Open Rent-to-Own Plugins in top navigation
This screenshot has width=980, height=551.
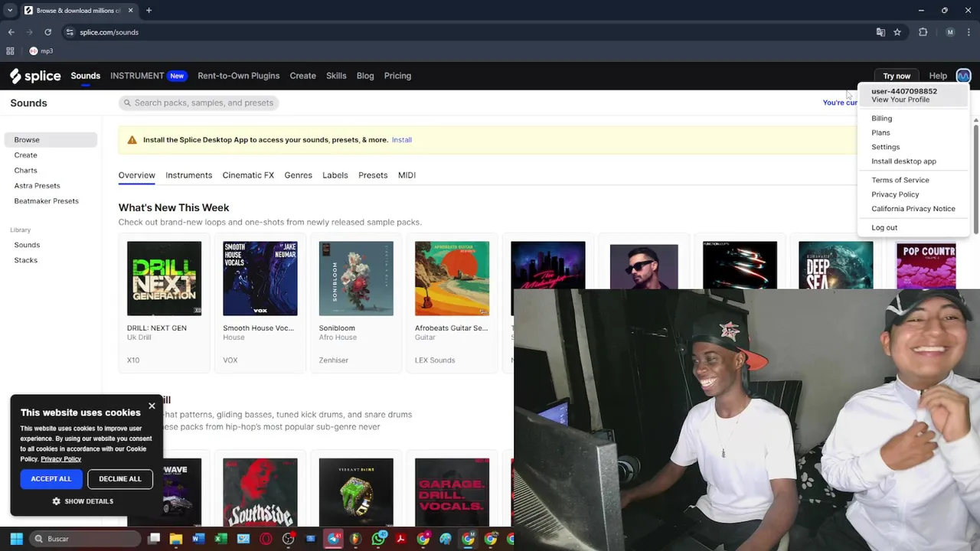coord(238,76)
